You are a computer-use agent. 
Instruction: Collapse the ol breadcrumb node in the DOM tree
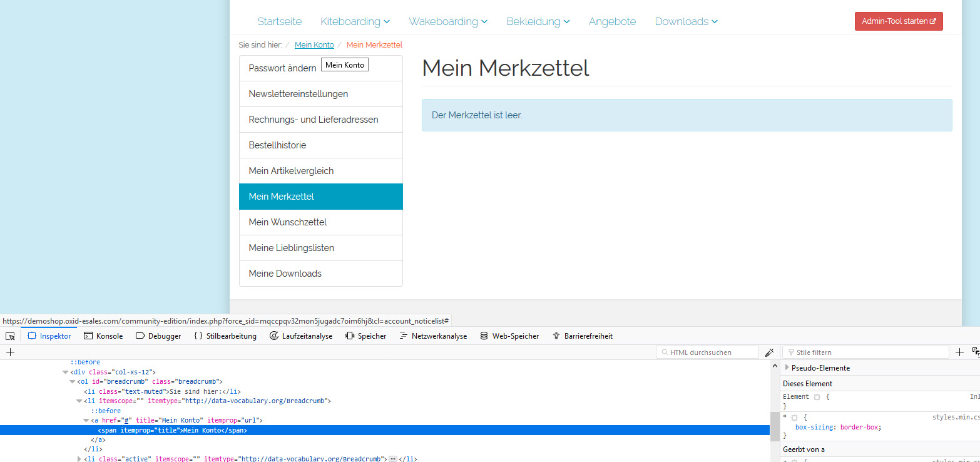(73, 381)
